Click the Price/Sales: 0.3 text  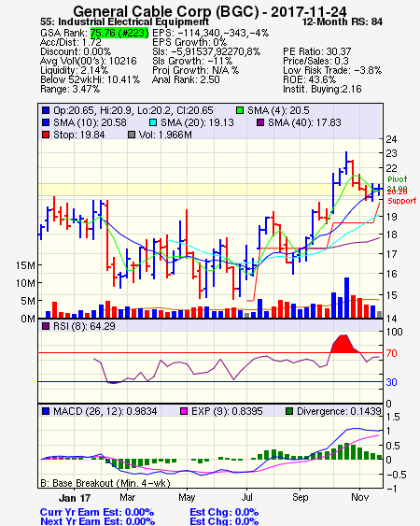pos(315,61)
